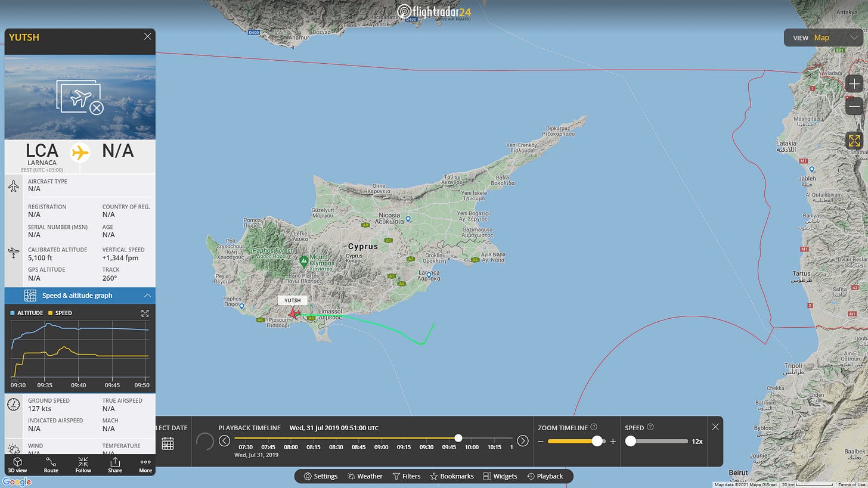Collapse the Speed & altitude graph section
868x488 pixels.
147,296
